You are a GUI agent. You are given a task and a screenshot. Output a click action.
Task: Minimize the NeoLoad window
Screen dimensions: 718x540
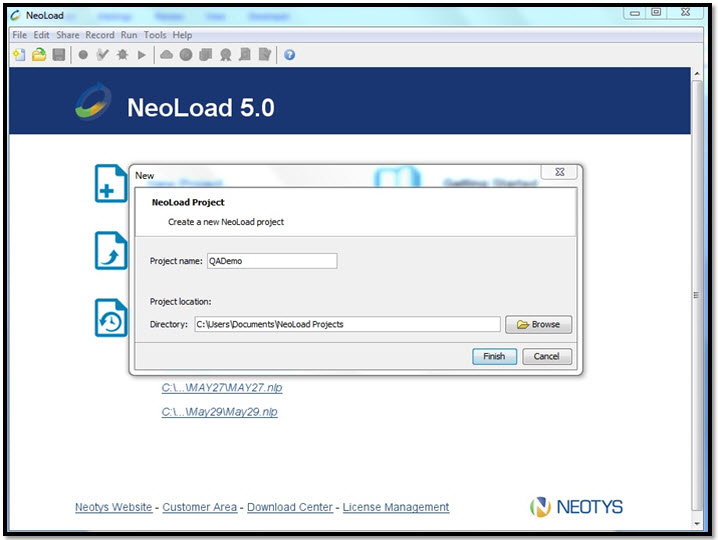click(635, 13)
